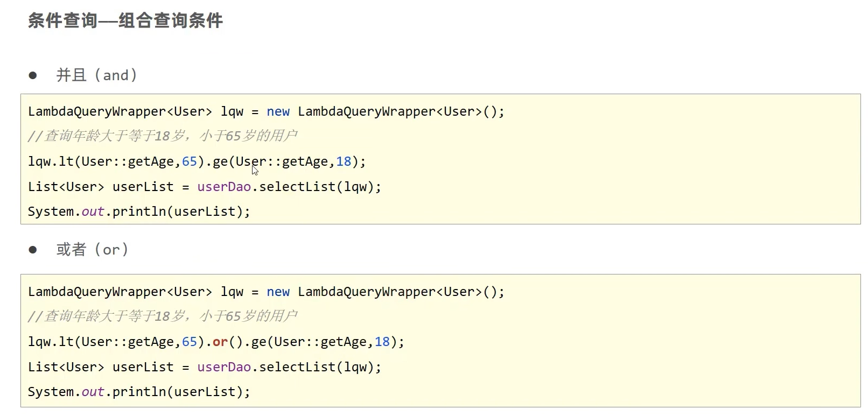This screenshot has height=416, width=868.
Task: Click the number 65 in the or block
Action: pos(190,342)
